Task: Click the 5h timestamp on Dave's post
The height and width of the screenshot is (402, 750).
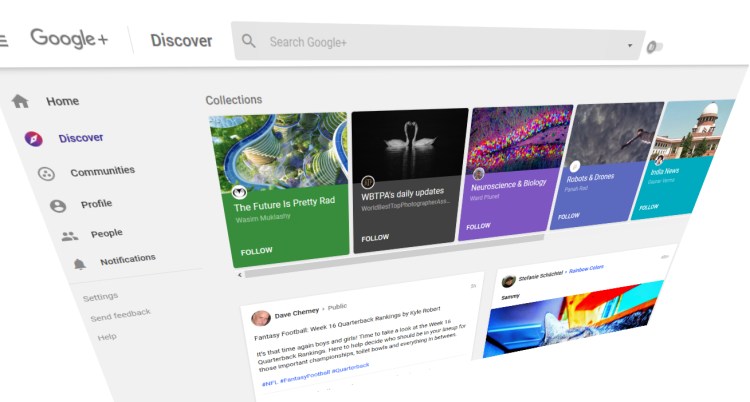Action: pyautogui.click(x=473, y=286)
